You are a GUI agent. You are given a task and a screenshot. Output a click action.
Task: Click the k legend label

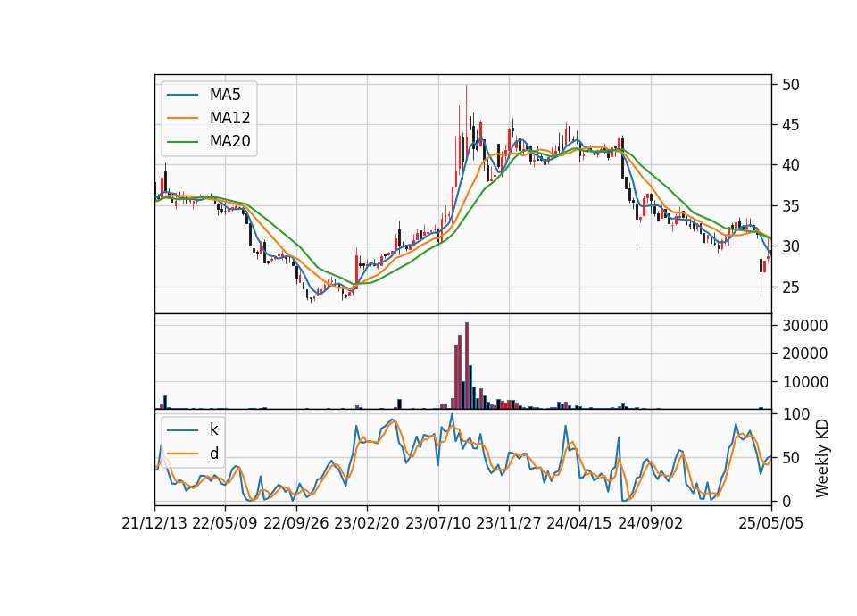click(213, 429)
